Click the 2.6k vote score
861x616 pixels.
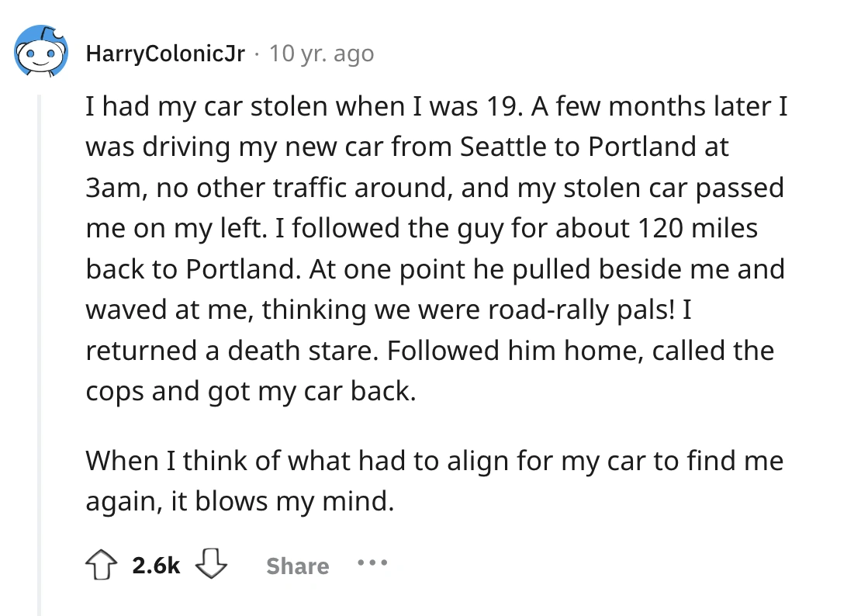tap(156, 566)
